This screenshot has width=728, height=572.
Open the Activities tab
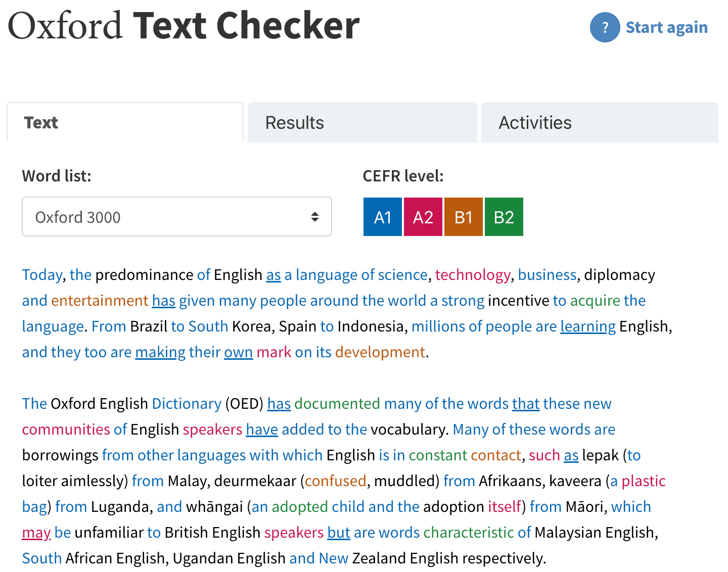pyautogui.click(x=599, y=123)
